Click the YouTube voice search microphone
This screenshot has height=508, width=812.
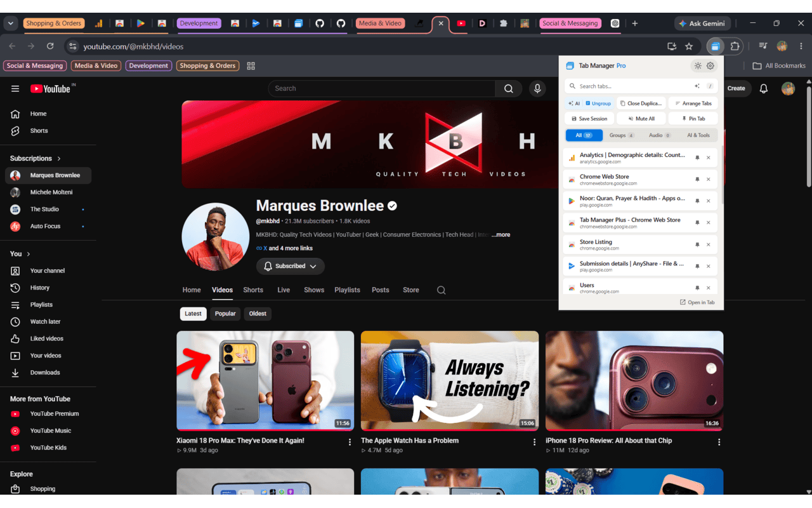(x=537, y=88)
